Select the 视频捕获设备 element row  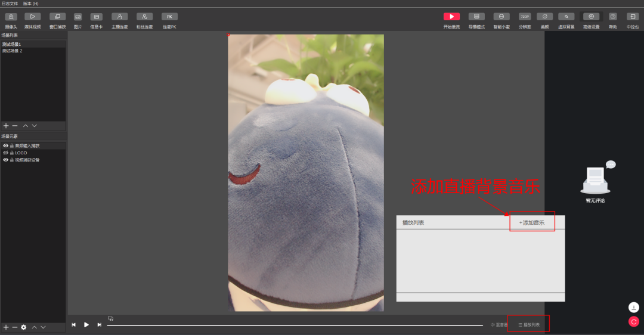pos(33,160)
